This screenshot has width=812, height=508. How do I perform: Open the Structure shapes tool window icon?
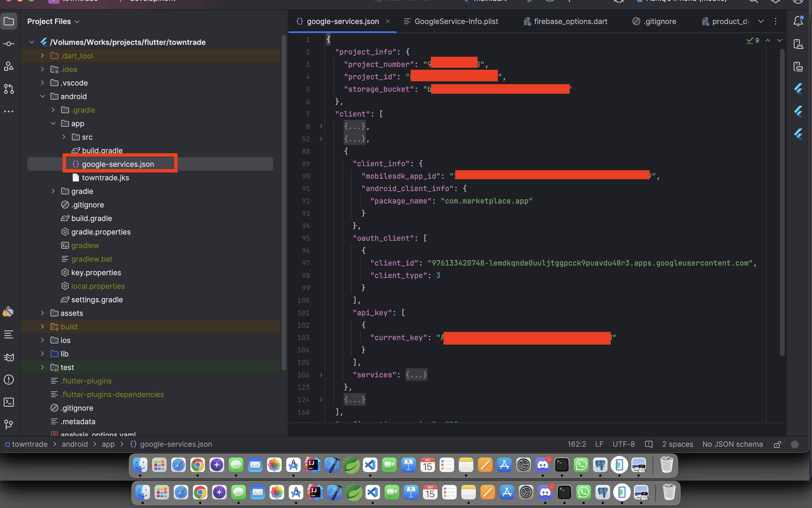[9, 66]
